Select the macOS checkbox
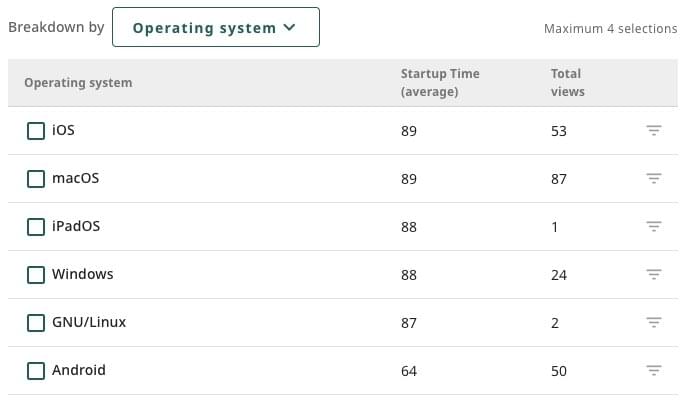 36,179
